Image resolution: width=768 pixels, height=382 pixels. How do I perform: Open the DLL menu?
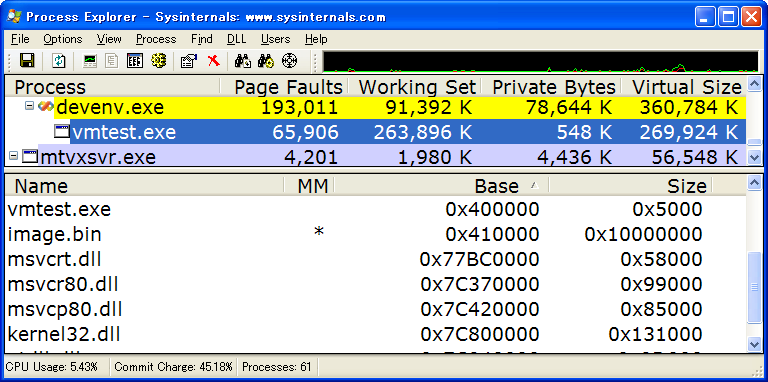point(237,39)
